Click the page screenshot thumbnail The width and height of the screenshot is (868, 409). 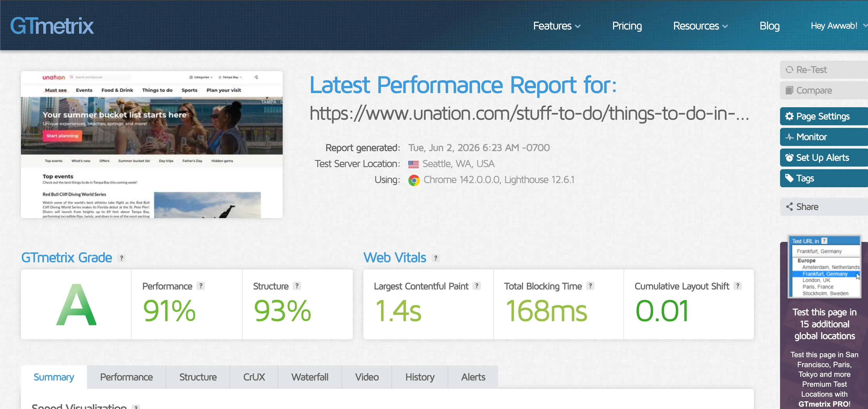(x=152, y=144)
